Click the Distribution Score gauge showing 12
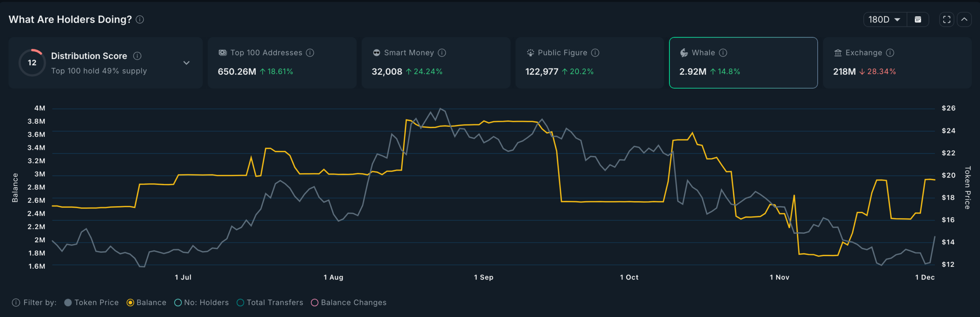 click(32, 62)
